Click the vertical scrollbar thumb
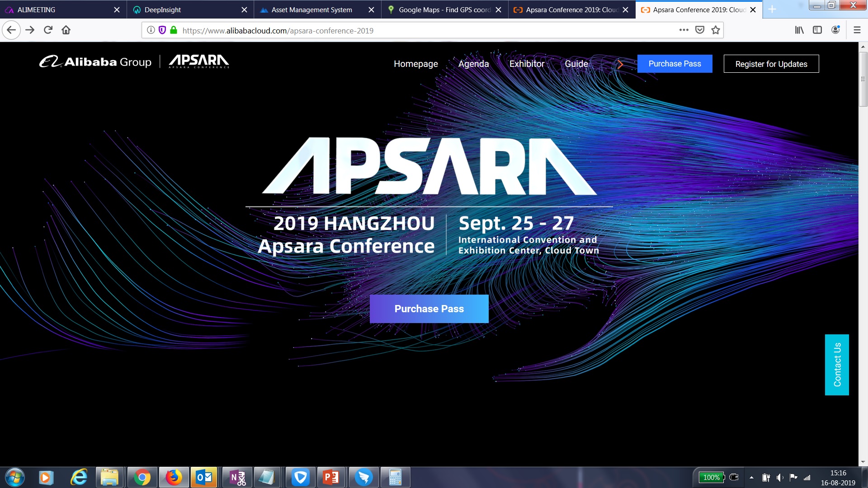Screen dimensions: 868x488 point(863,79)
